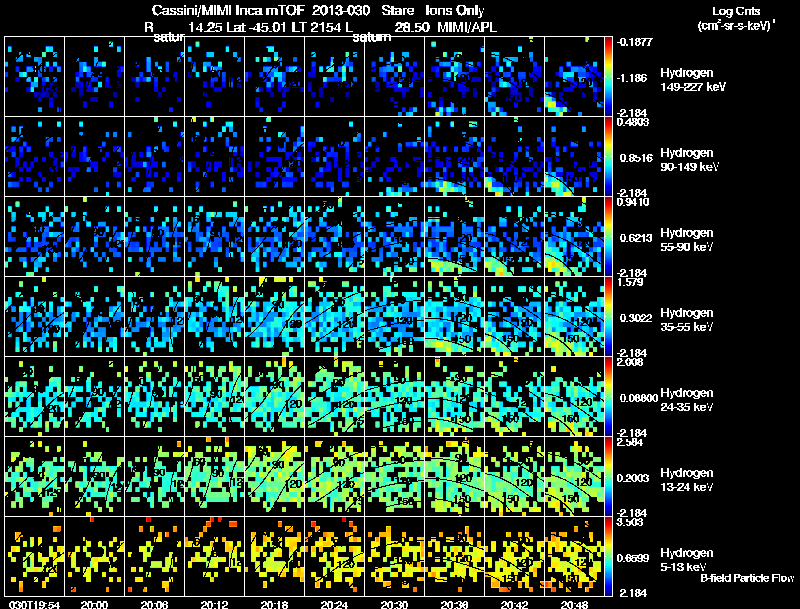Click the 0.6599 color scale value
800x609 pixels.
pyautogui.click(x=633, y=558)
